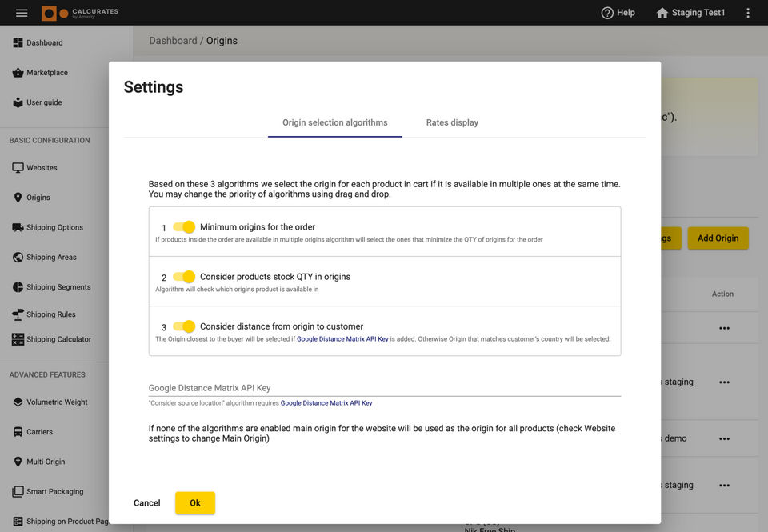The width and height of the screenshot is (768, 532).
Task: Open Shipping Options sidebar item
Action: 55,227
